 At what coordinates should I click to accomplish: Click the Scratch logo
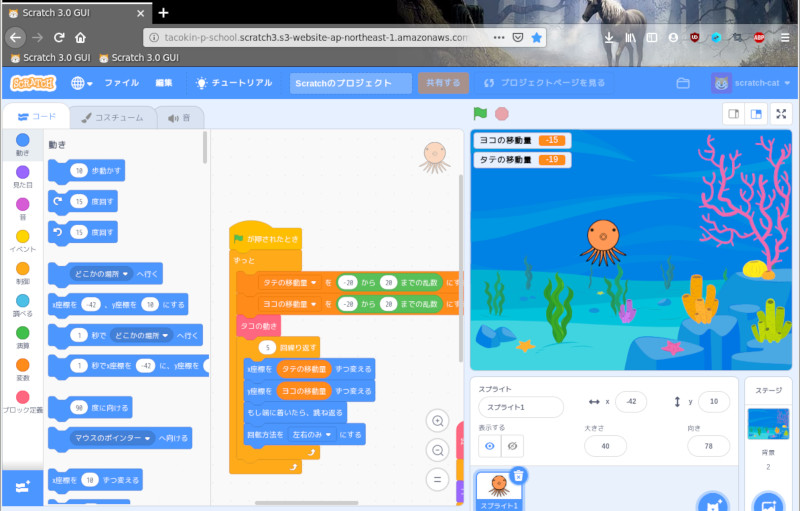pyautogui.click(x=33, y=83)
